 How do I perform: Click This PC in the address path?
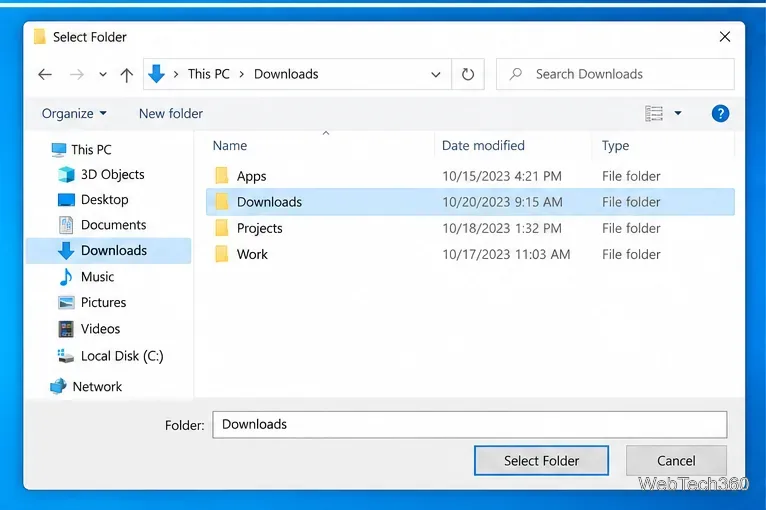coord(209,74)
